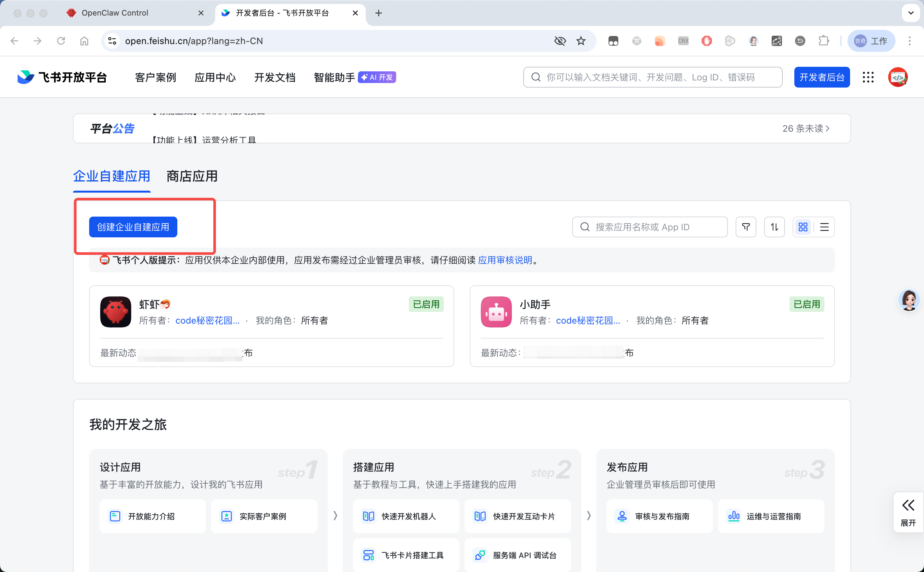Expand the 26 条未读 announcements
The height and width of the screenshot is (572, 924).
click(806, 128)
